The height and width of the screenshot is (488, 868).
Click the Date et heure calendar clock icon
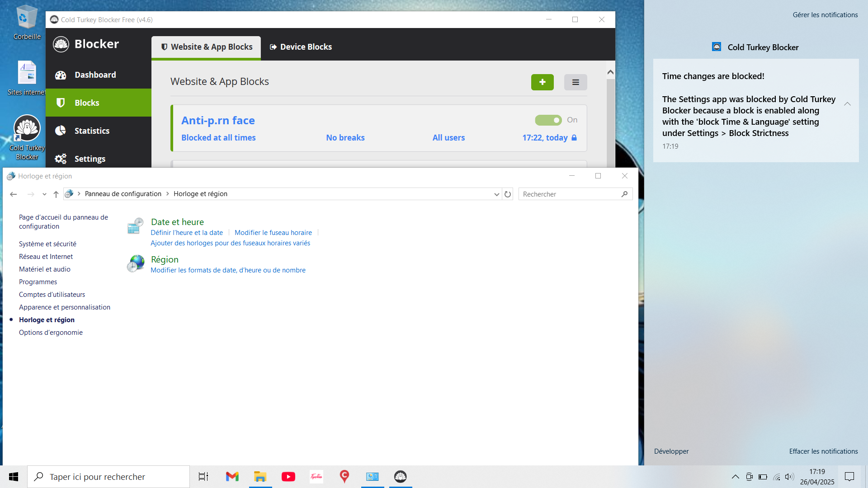[x=136, y=226]
